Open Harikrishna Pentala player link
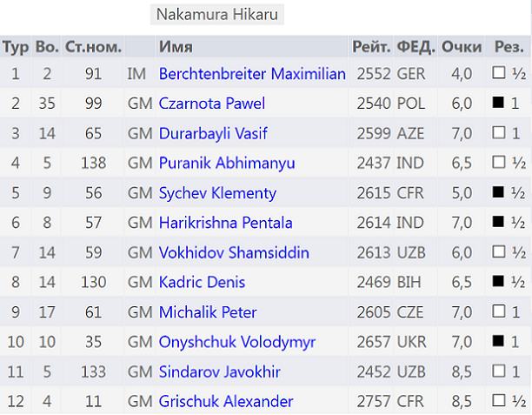This screenshot has width=532, height=415. tap(225, 223)
